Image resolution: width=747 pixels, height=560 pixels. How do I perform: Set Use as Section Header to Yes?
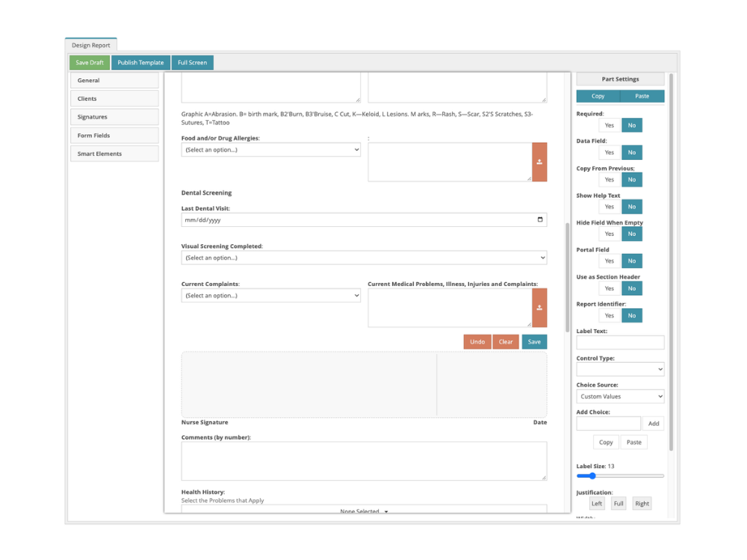(x=610, y=288)
